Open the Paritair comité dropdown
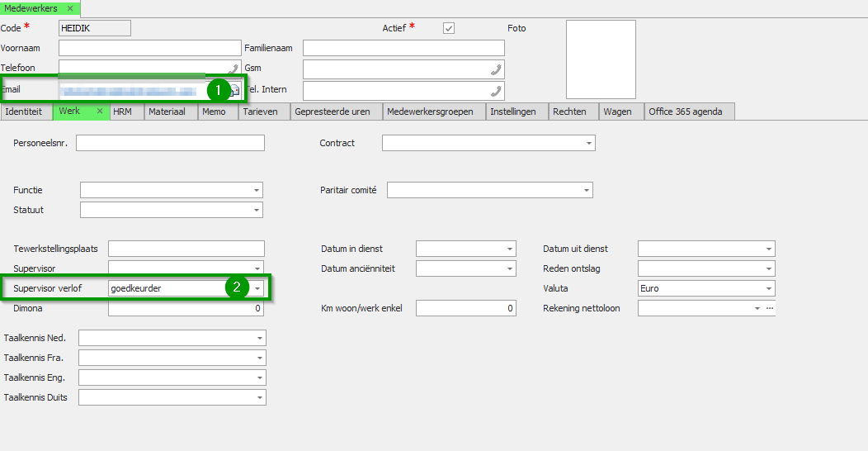 point(587,190)
